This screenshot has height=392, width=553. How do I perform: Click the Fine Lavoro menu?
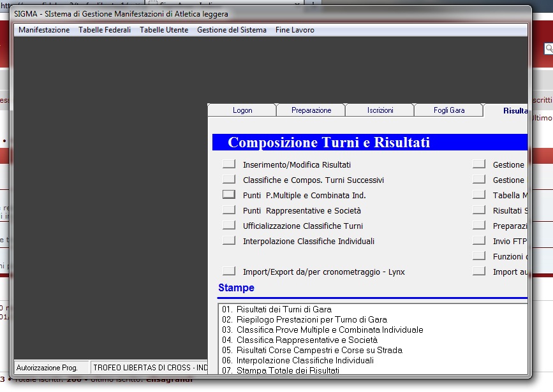coord(295,30)
